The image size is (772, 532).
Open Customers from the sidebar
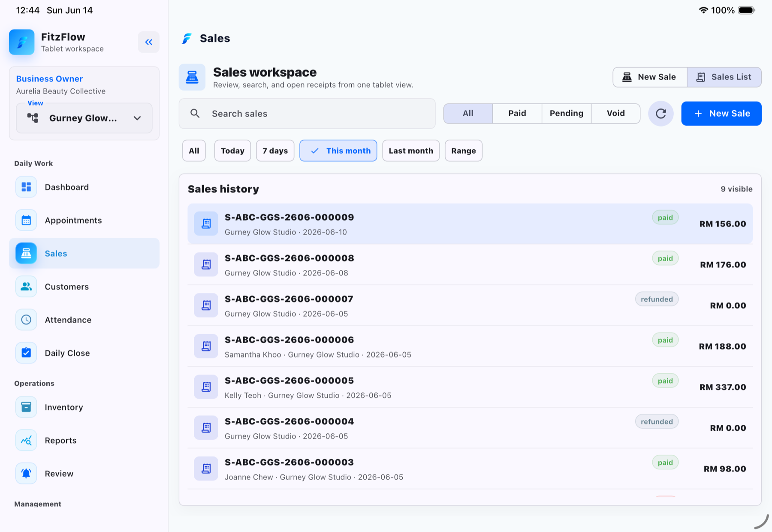(x=84, y=287)
